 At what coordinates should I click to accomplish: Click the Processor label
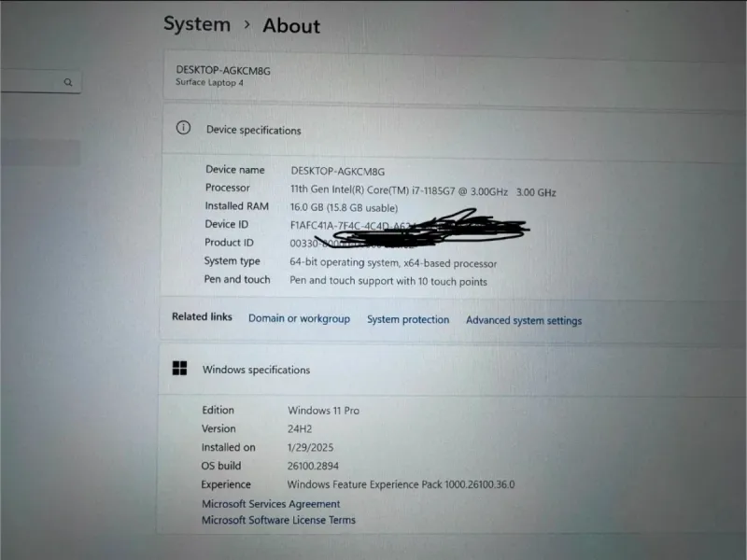[227, 188]
